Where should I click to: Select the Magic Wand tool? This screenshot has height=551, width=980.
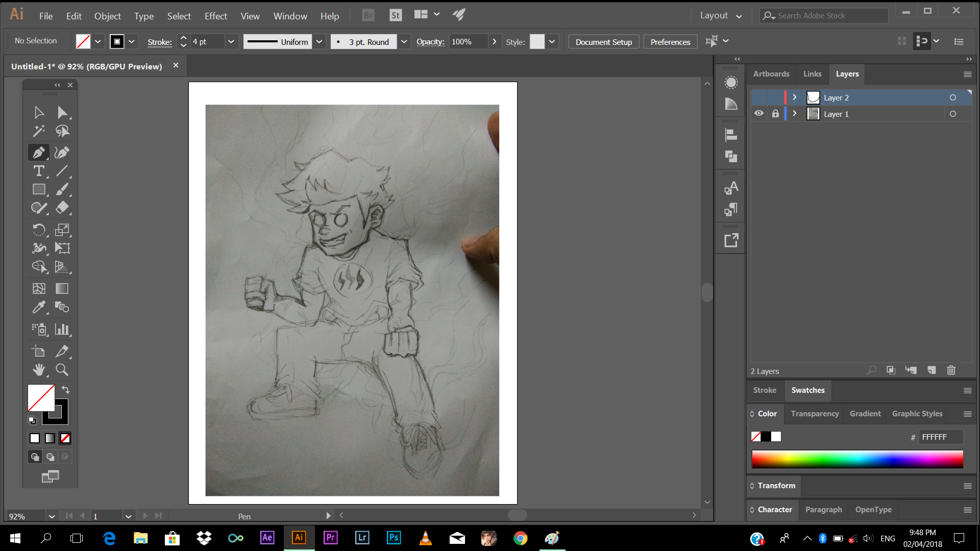tap(39, 131)
